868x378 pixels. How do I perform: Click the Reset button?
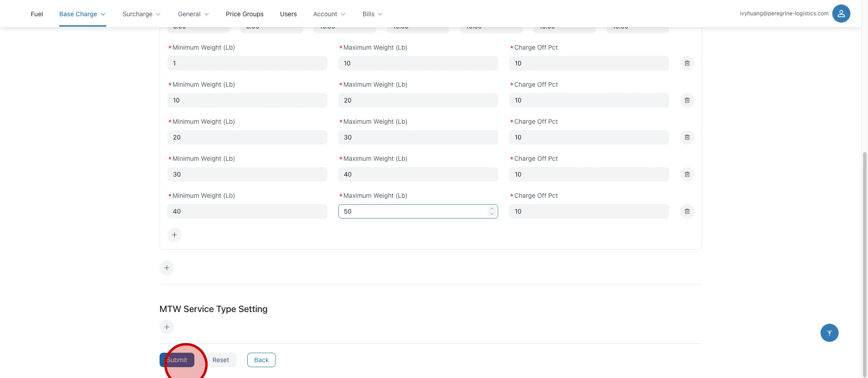click(221, 360)
